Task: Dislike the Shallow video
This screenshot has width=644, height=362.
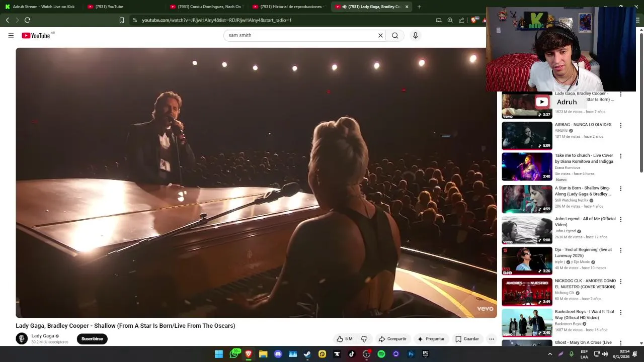Action: tap(364, 339)
